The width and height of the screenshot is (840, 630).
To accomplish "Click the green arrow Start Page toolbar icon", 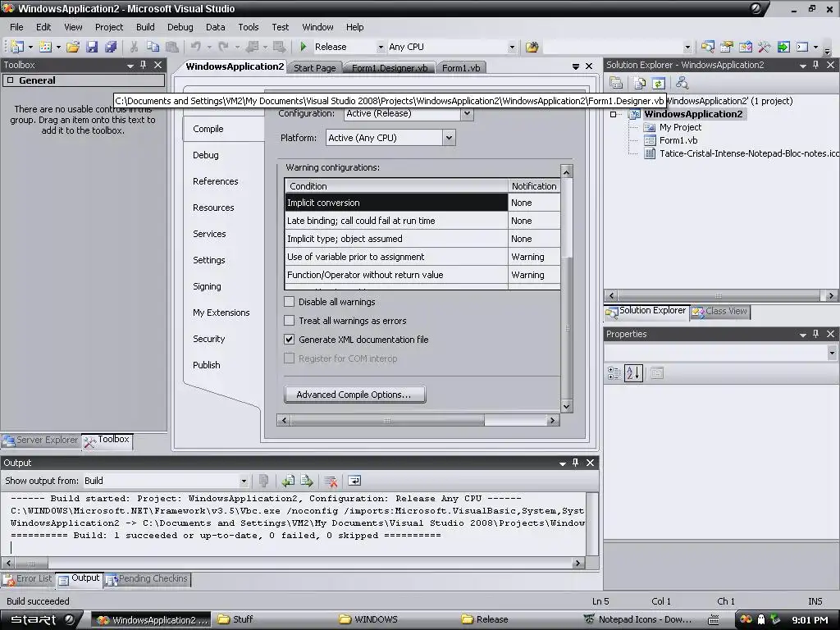I will pos(783,47).
